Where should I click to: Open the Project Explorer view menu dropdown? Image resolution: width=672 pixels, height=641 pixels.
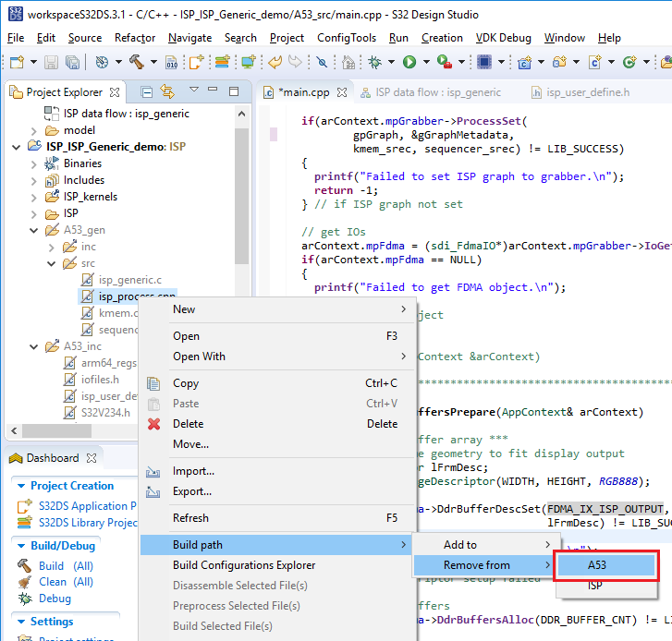[x=194, y=91]
